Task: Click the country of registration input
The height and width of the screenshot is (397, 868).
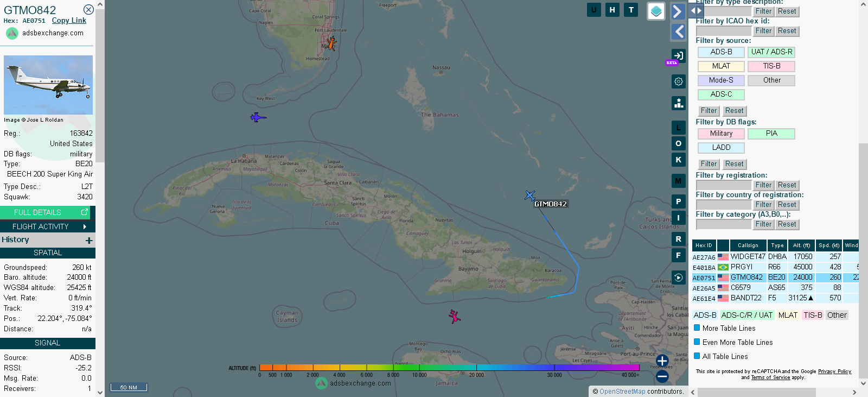Action: tap(724, 205)
